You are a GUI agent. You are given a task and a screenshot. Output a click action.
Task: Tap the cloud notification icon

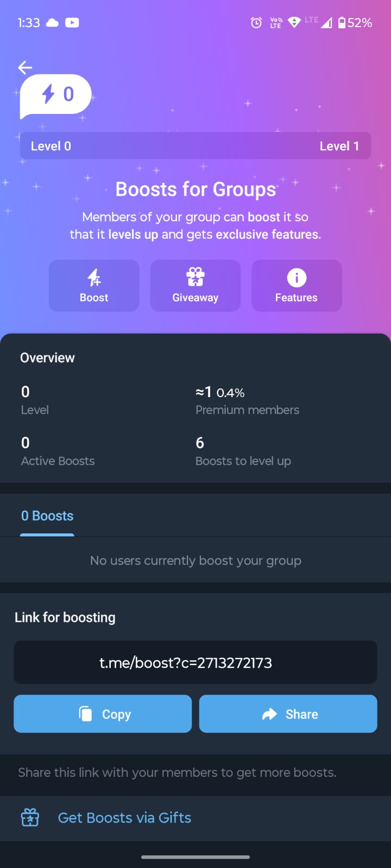point(53,23)
